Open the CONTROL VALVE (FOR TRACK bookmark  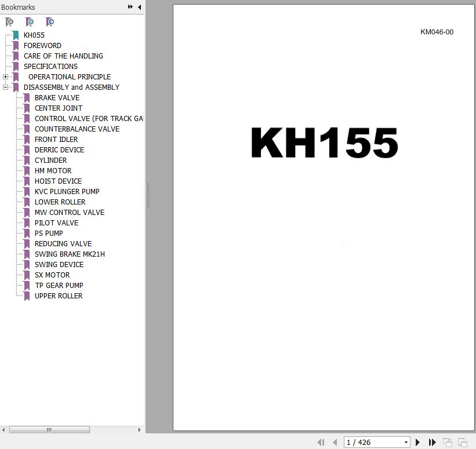click(89, 119)
